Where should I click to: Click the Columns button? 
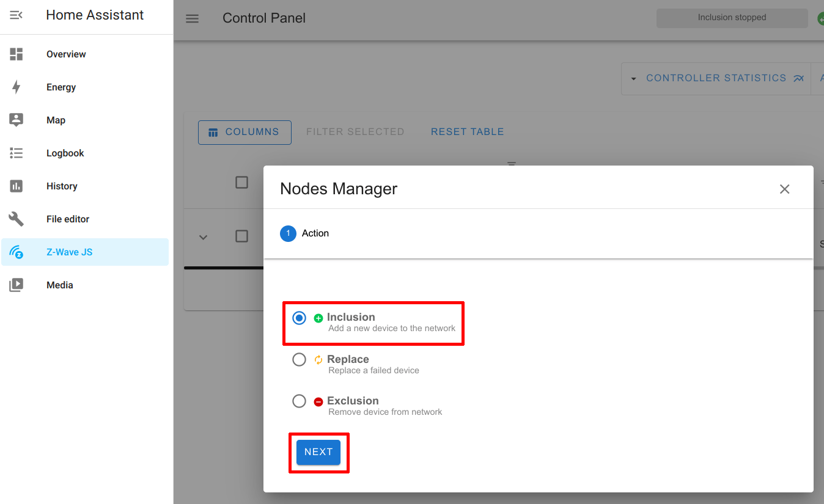click(245, 132)
